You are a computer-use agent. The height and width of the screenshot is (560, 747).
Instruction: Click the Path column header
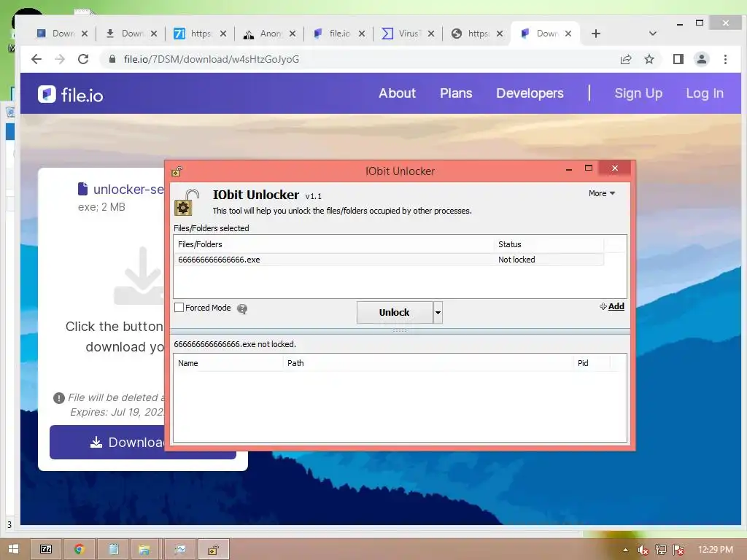[427, 363]
